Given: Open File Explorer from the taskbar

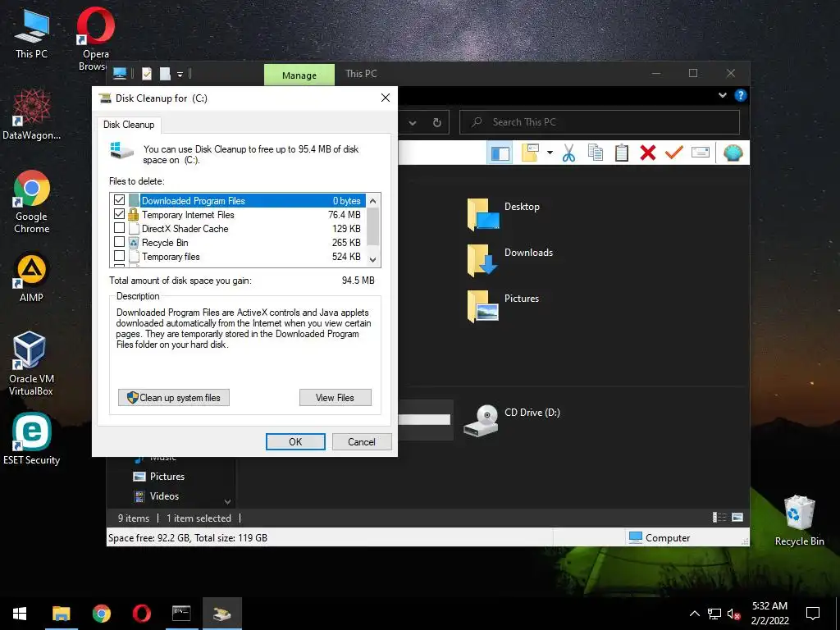Looking at the screenshot, I should 61,614.
